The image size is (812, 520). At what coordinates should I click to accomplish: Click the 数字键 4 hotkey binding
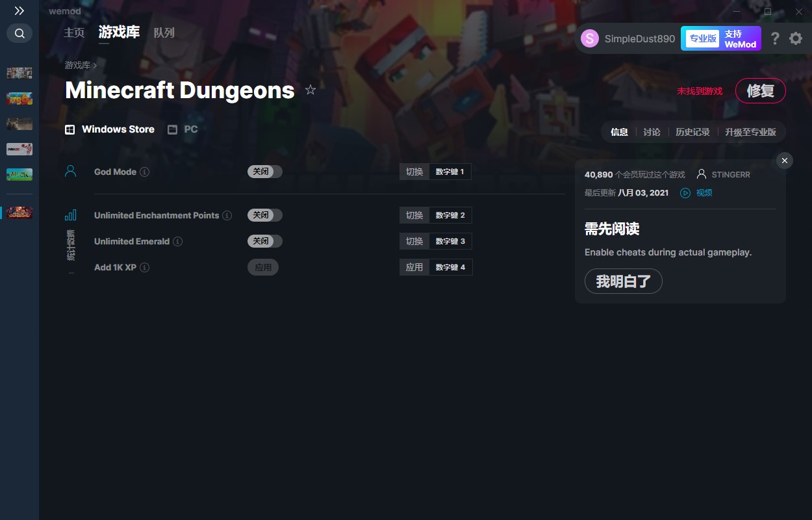[450, 267]
